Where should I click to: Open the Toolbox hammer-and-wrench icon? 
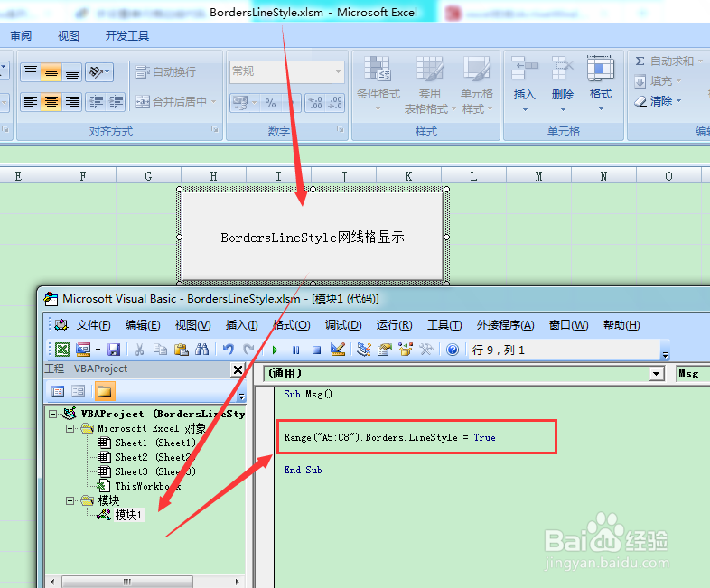click(x=426, y=350)
